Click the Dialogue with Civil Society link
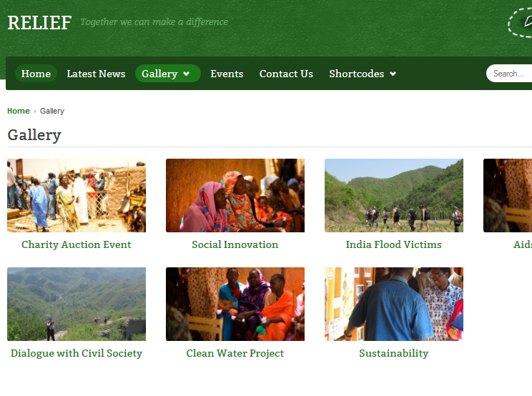532x396 pixels. pos(77,353)
